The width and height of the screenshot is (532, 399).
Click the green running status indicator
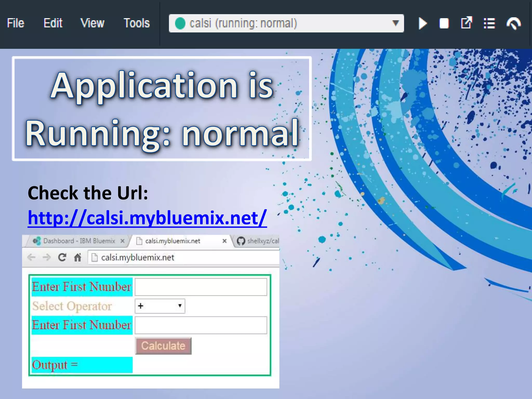point(180,23)
